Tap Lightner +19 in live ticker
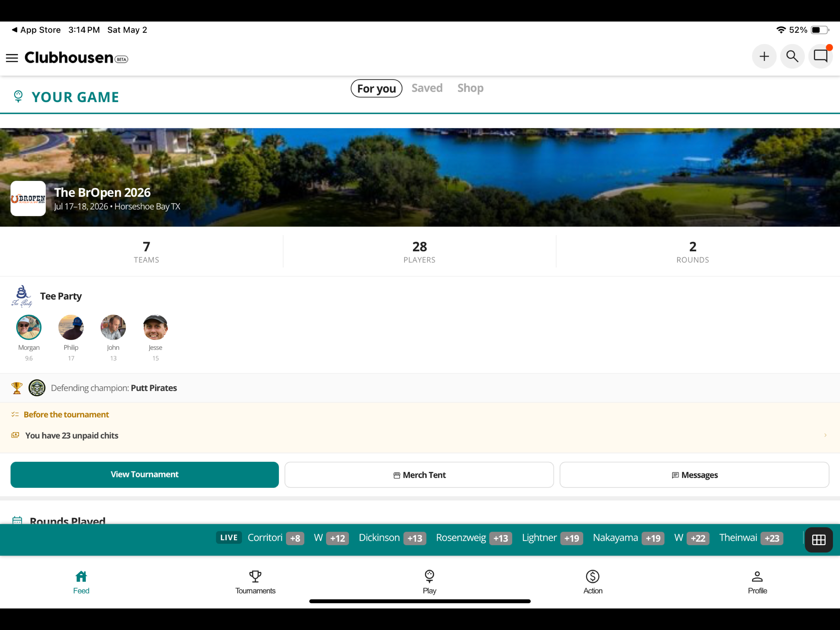The image size is (840, 630). coord(552,538)
